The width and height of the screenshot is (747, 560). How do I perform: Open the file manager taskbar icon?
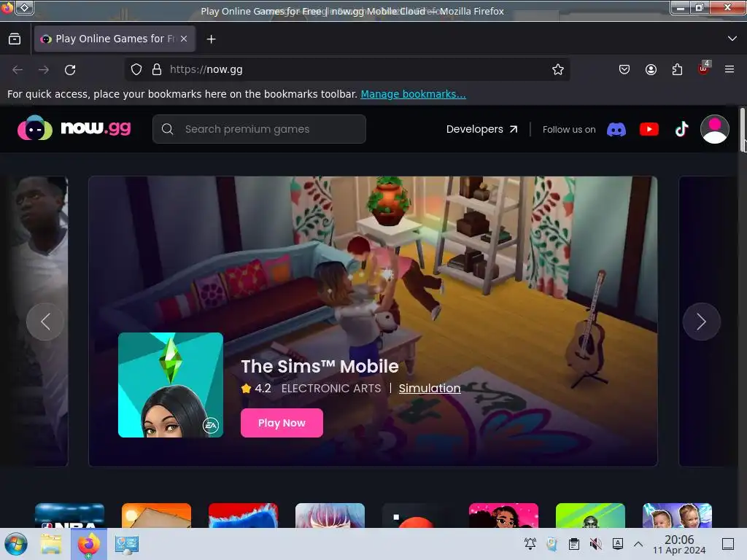pyautogui.click(x=51, y=544)
